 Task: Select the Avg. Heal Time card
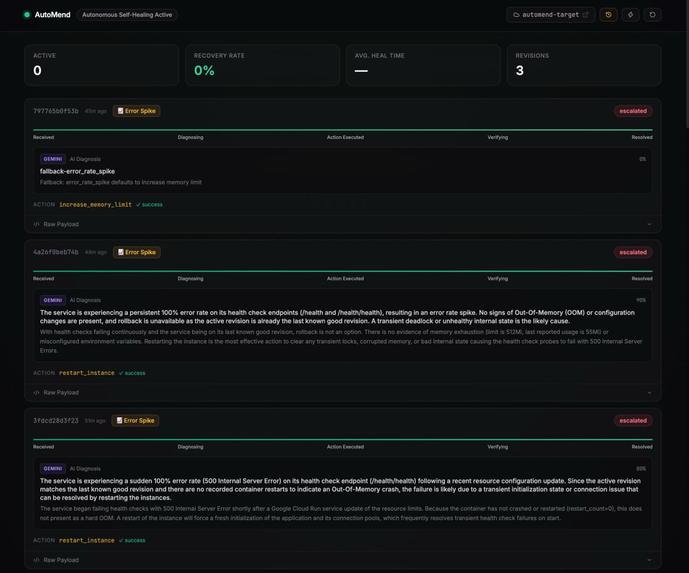[423, 65]
